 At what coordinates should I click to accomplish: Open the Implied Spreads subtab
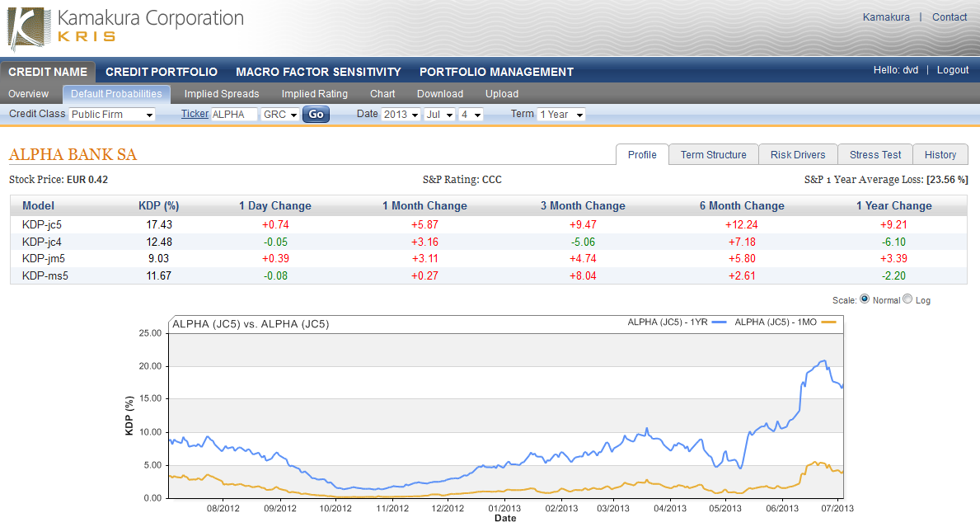point(221,94)
